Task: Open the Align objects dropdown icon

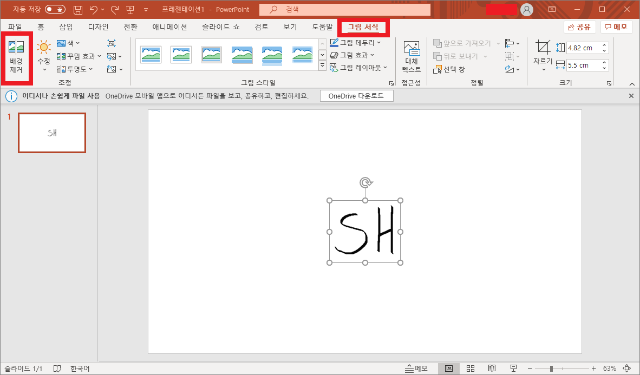Action: tap(511, 43)
